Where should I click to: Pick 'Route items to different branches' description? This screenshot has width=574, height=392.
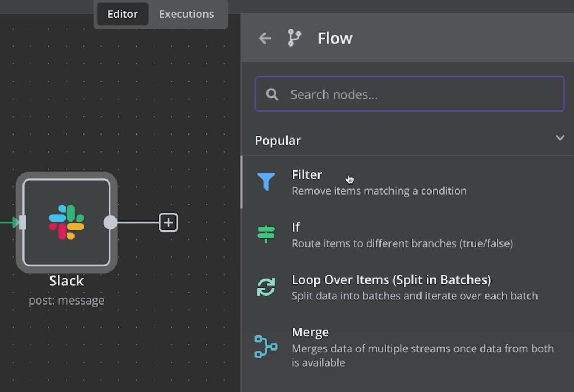pyautogui.click(x=402, y=243)
